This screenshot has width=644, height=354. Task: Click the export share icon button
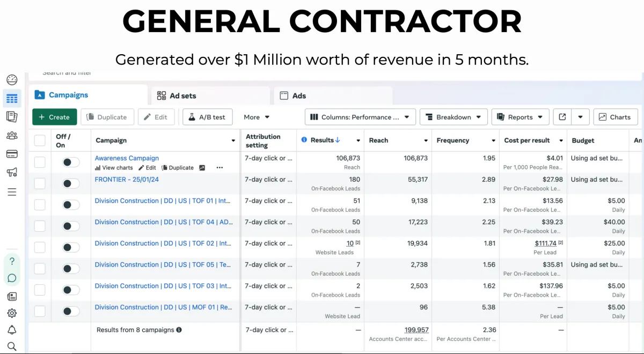pyautogui.click(x=562, y=117)
